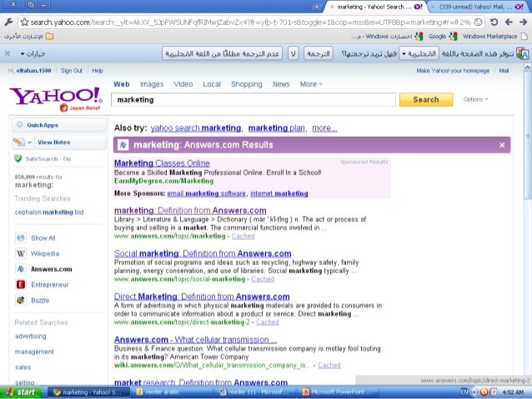Open the Yahoo logo homepage
Viewport: 532px width, 399px height.
[56, 96]
